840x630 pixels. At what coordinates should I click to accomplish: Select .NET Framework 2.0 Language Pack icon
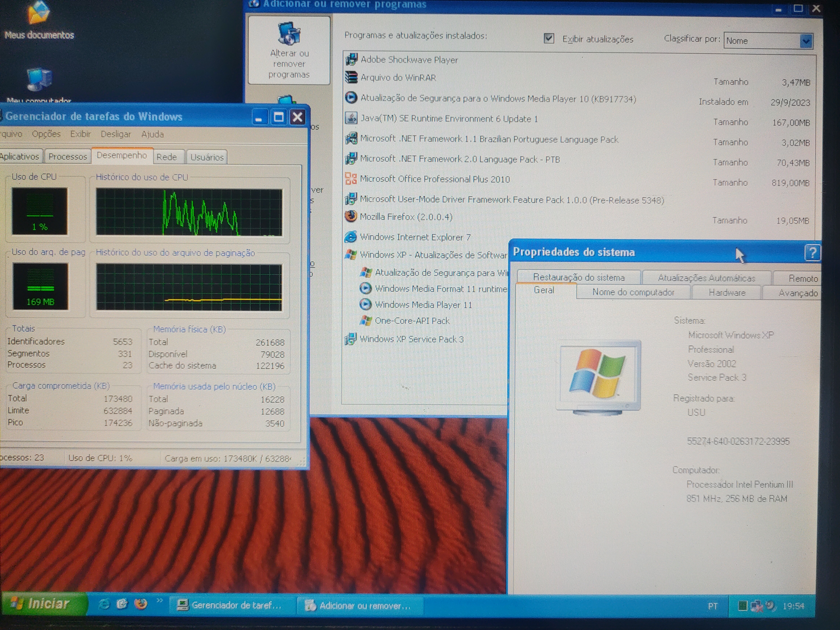[351, 158]
